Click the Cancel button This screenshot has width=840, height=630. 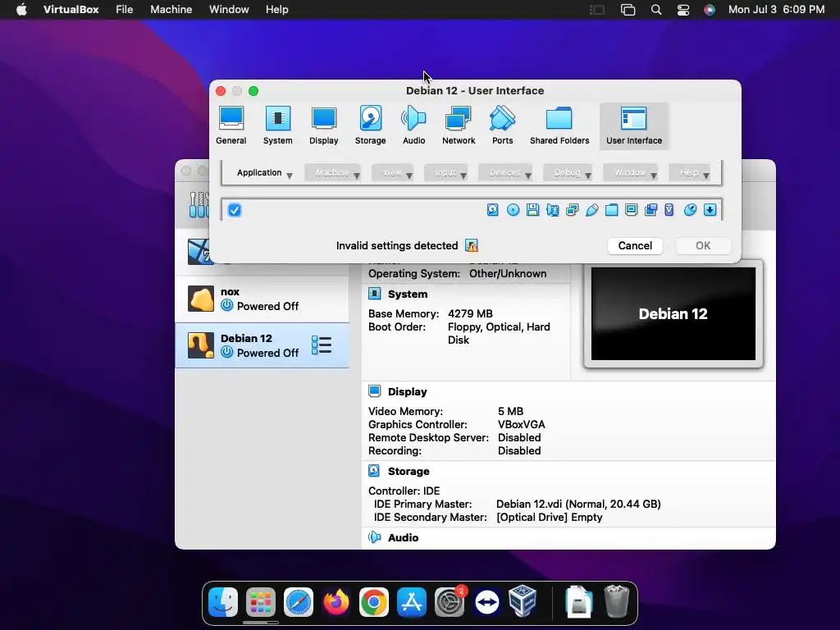tap(635, 246)
